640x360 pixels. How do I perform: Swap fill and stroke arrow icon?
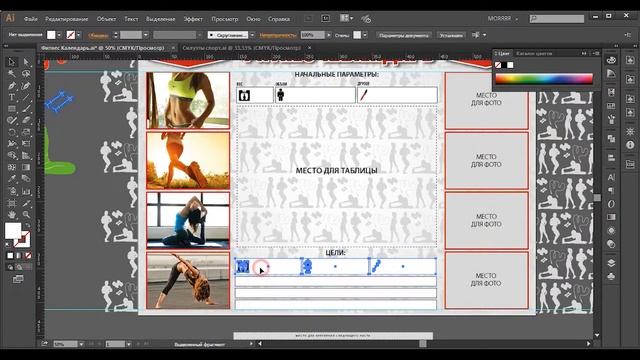click(x=27, y=226)
